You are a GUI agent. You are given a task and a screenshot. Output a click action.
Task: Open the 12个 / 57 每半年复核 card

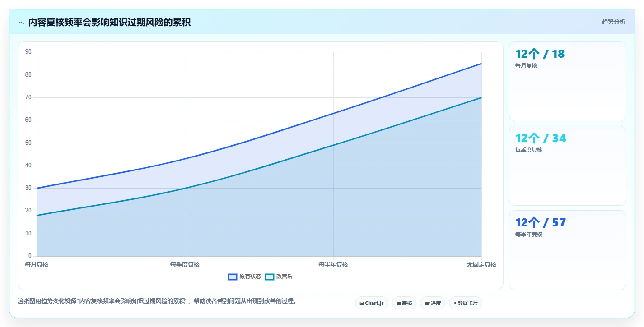pyautogui.click(x=567, y=250)
